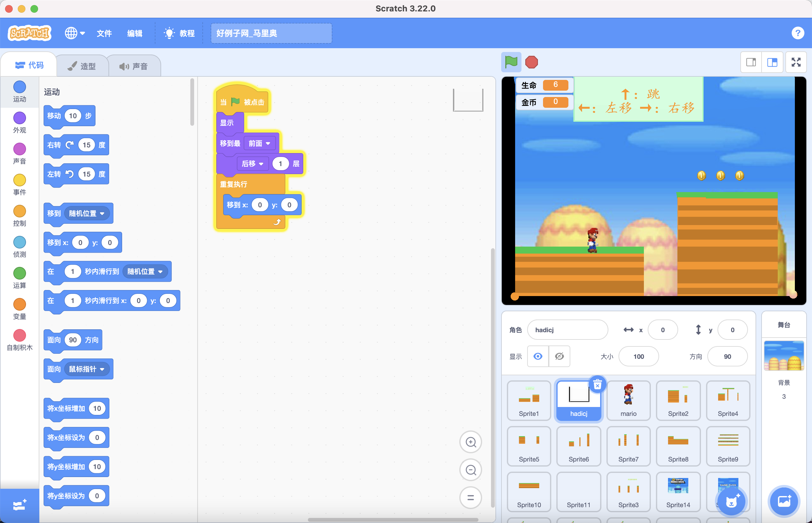Open the 编辑 edit menu
812x523 pixels.
[x=134, y=33]
